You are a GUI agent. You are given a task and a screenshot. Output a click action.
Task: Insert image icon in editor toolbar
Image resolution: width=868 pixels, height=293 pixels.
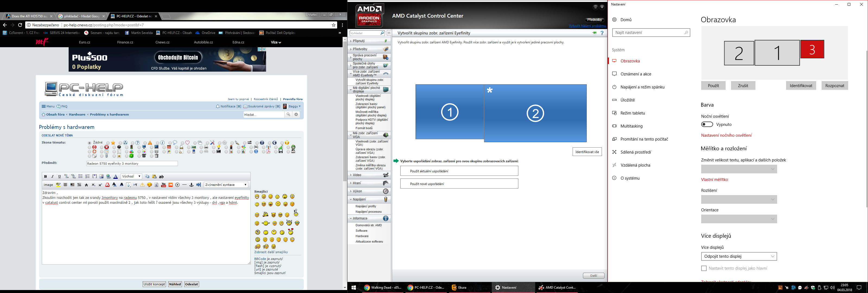(x=101, y=176)
